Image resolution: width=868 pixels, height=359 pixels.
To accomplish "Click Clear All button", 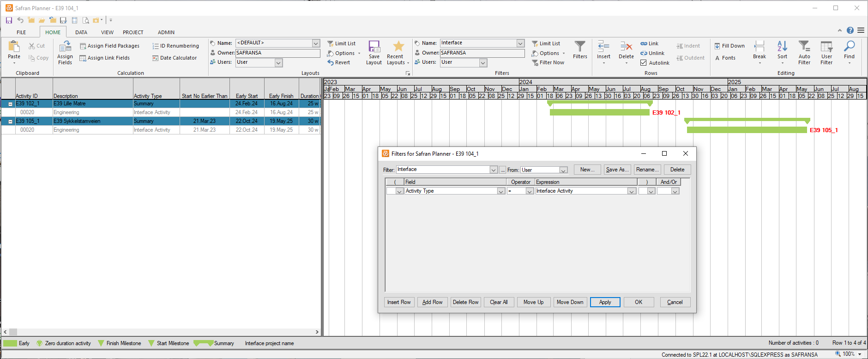I will pos(499,302).
